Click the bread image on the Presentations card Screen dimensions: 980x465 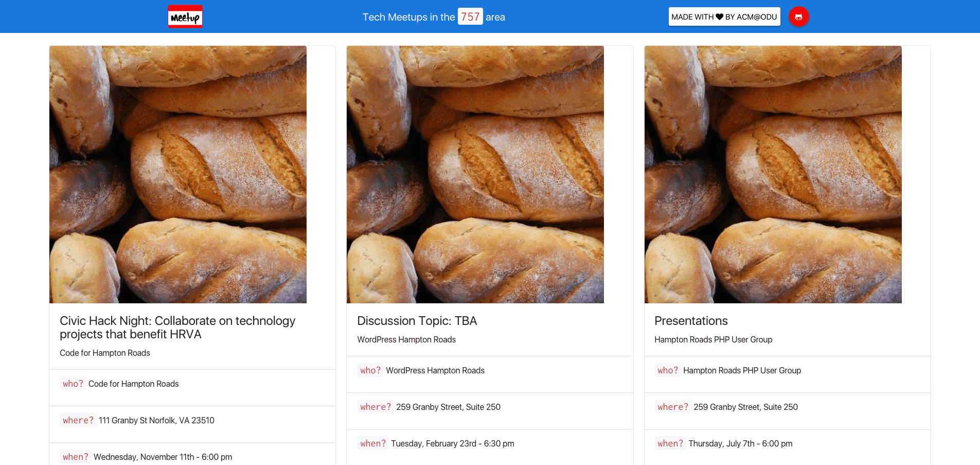(772, 174)
